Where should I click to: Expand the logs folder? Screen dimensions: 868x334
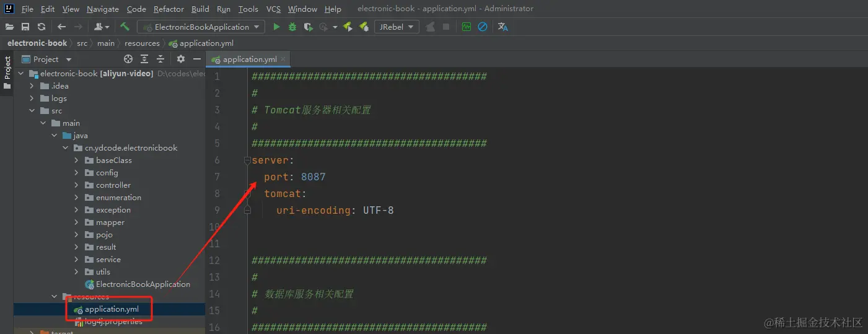(32, 99)
